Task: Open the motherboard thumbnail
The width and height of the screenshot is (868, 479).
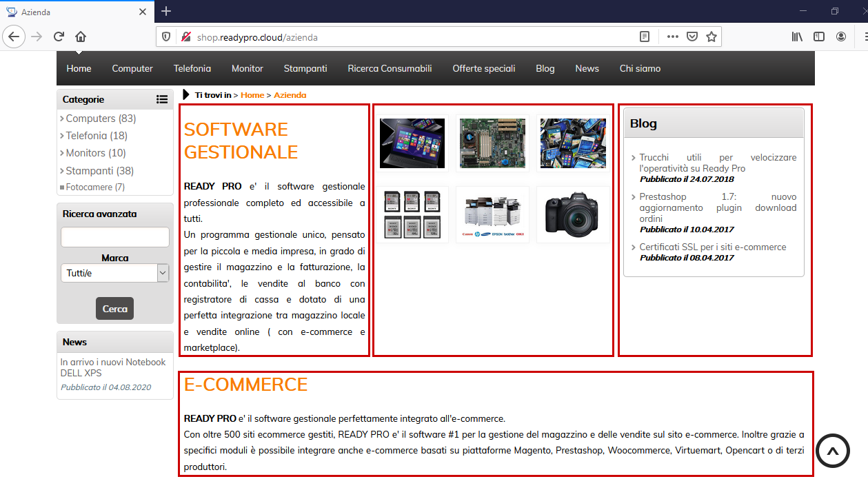Action: 492,143
